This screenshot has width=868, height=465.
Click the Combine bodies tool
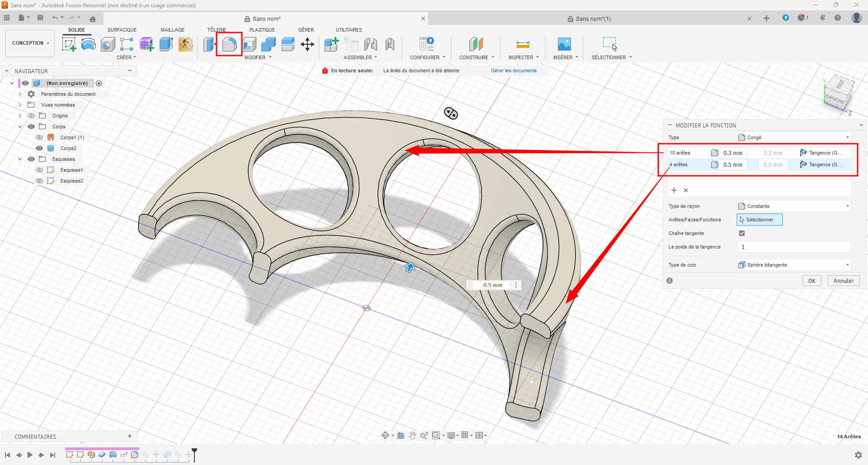269,44
